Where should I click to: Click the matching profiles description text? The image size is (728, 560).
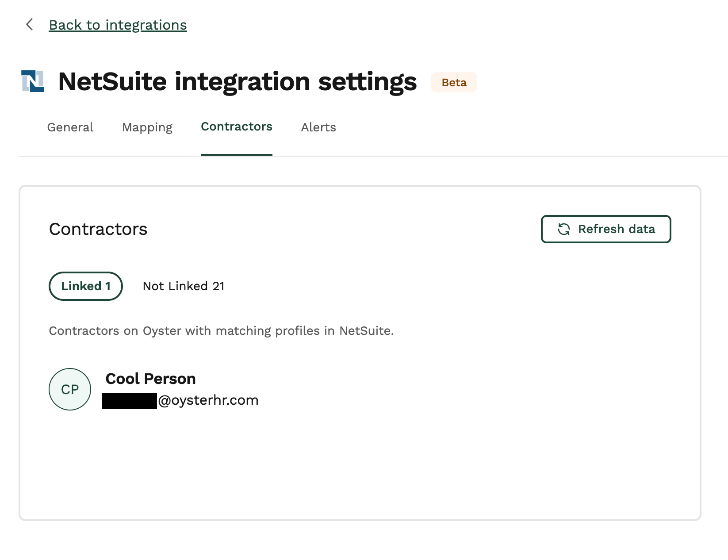221,331
